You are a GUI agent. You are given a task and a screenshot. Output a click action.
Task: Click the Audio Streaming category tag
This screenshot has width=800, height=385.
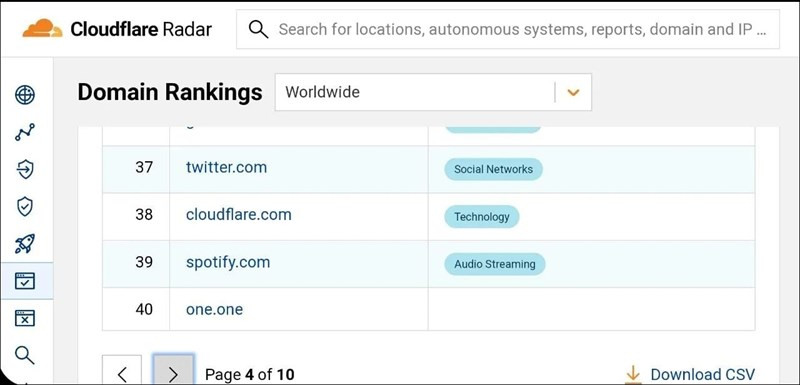point(495,264)
